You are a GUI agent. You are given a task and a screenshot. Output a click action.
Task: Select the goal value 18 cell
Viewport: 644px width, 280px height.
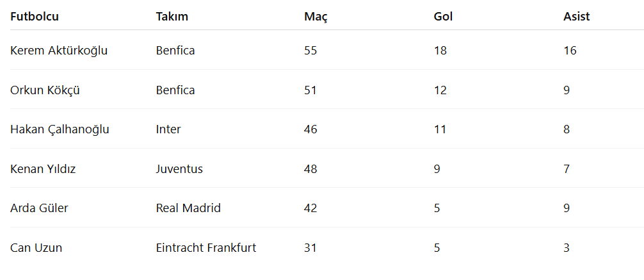pos(440,51)
